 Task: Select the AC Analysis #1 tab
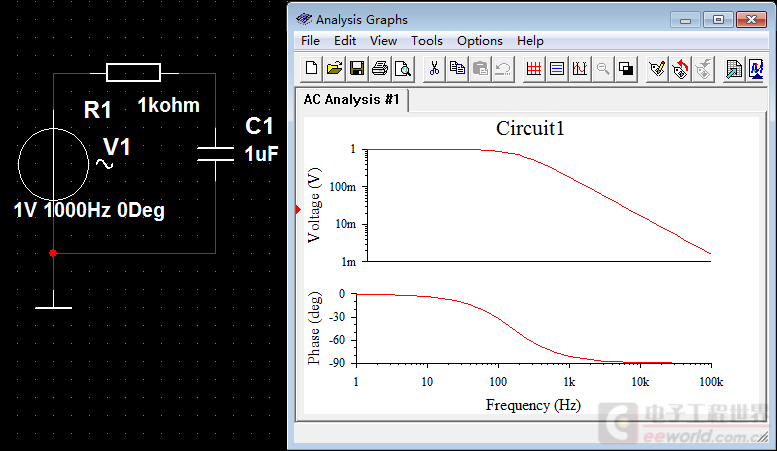tap(351, 100)
